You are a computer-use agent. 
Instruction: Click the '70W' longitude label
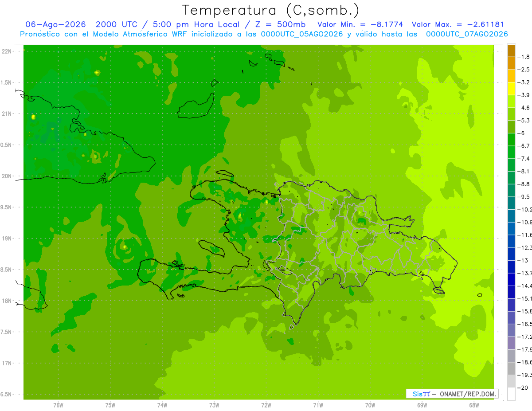click(x=370, y=405)
